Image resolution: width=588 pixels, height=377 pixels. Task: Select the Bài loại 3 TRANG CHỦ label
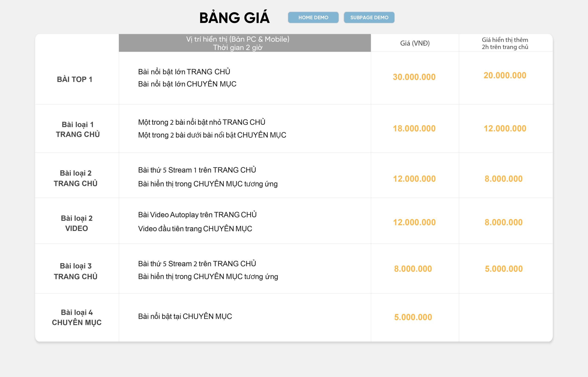click(76, 271)
